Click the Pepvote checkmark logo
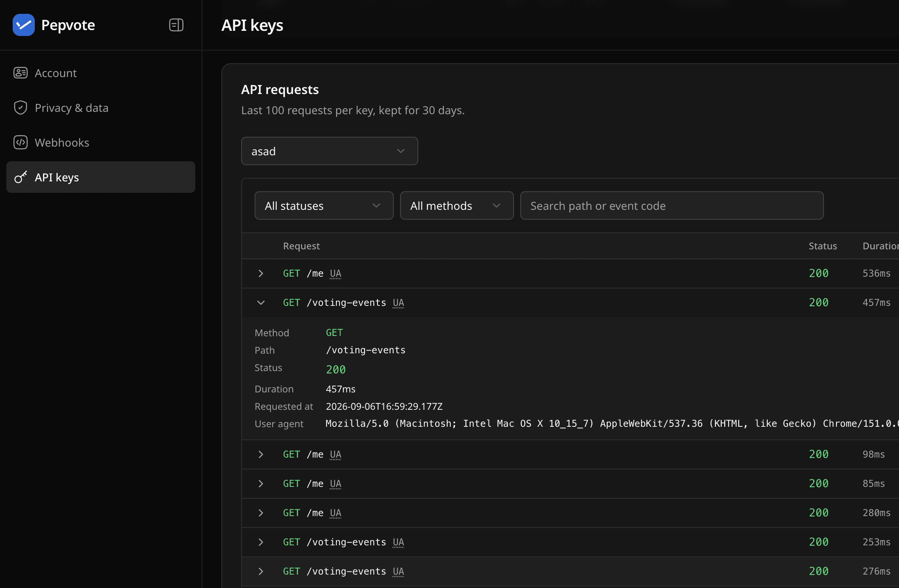The height and width of the screenshot is (588, 899). [24, 25]
